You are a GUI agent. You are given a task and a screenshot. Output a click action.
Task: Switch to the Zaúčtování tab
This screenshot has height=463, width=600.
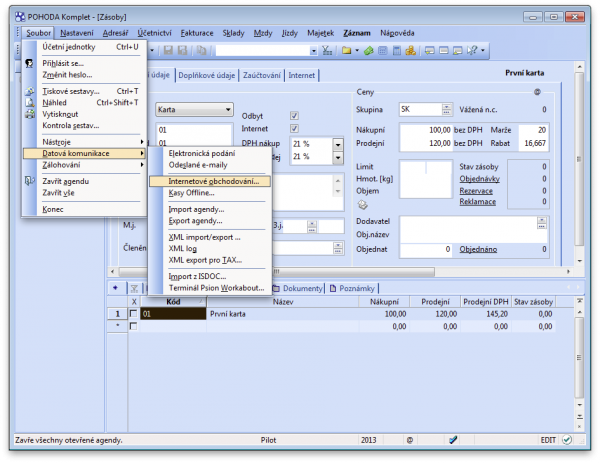[x=262, y=75]
